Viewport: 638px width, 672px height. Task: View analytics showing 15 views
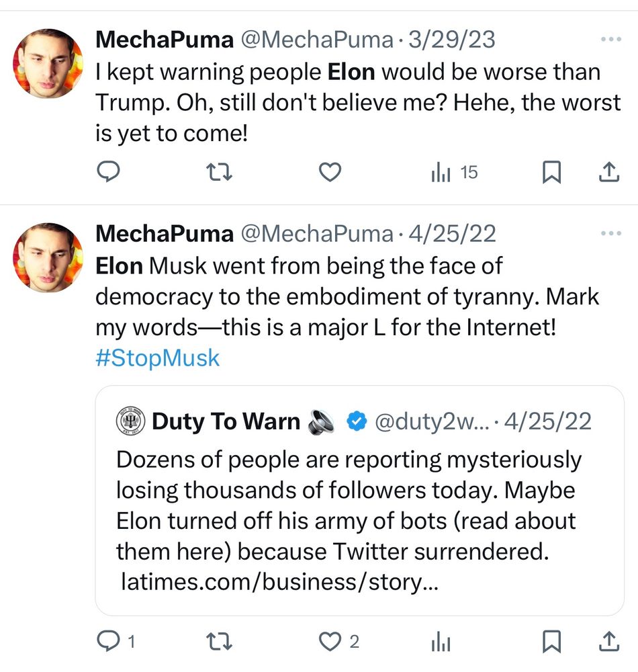pos(454,173)
